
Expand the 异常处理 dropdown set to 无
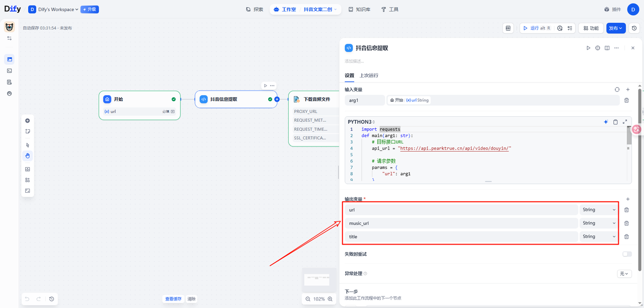pyautogui.click(x=624, y=274)
